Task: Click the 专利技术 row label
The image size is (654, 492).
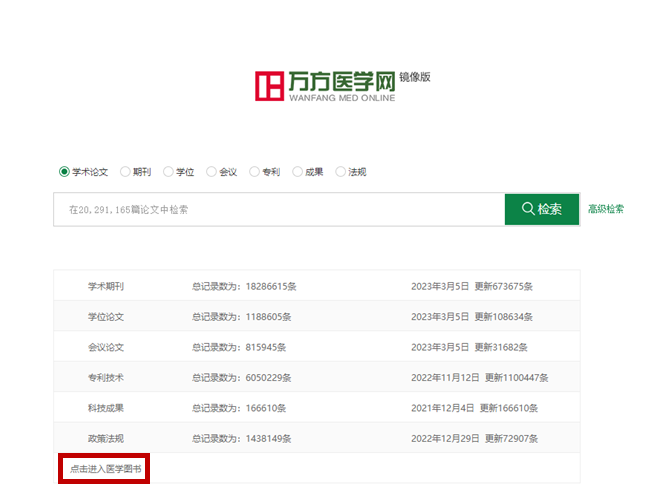Action: tap(106, 378)
